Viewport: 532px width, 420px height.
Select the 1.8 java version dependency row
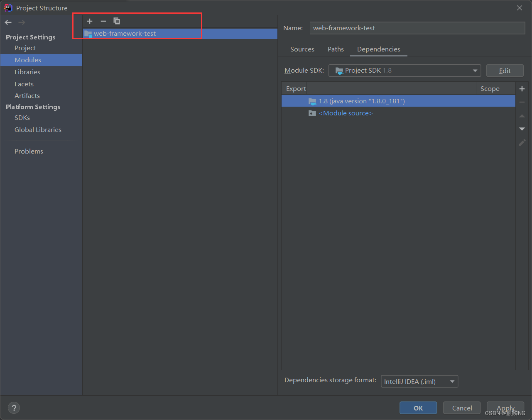tap(398, 101)
